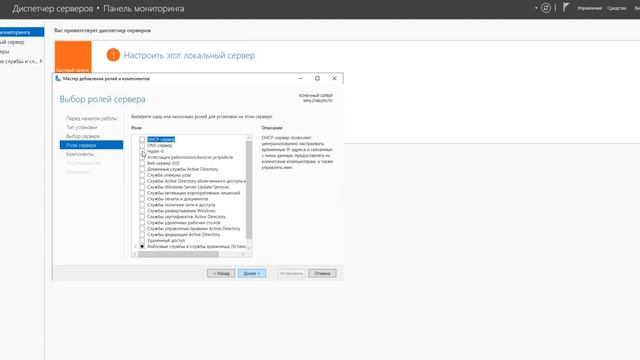The height and width of the screenshot is (360, 640).
Task: Click the wizard title bar icon
Action: (x=58, y=78)
